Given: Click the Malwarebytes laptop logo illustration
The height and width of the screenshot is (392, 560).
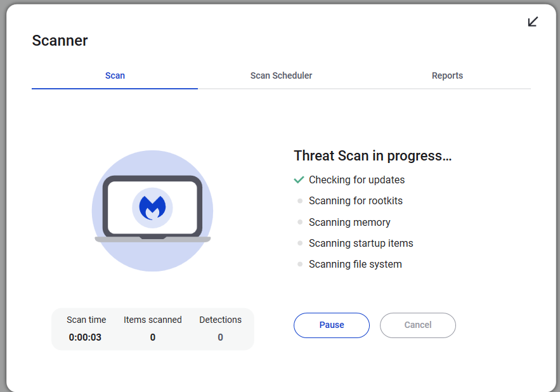Looking at the screenshot, I should (x=152, y=211).
